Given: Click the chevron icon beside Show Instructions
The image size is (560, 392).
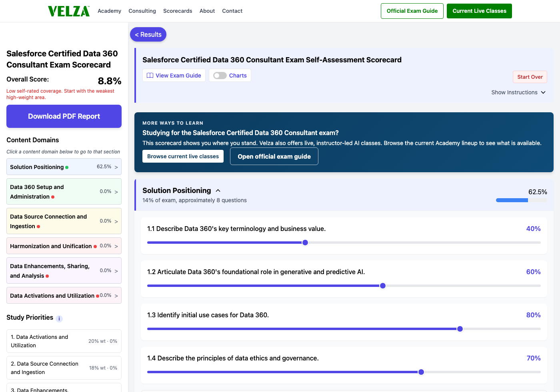Looking at the screenshot, I should [x=543, y=92].
